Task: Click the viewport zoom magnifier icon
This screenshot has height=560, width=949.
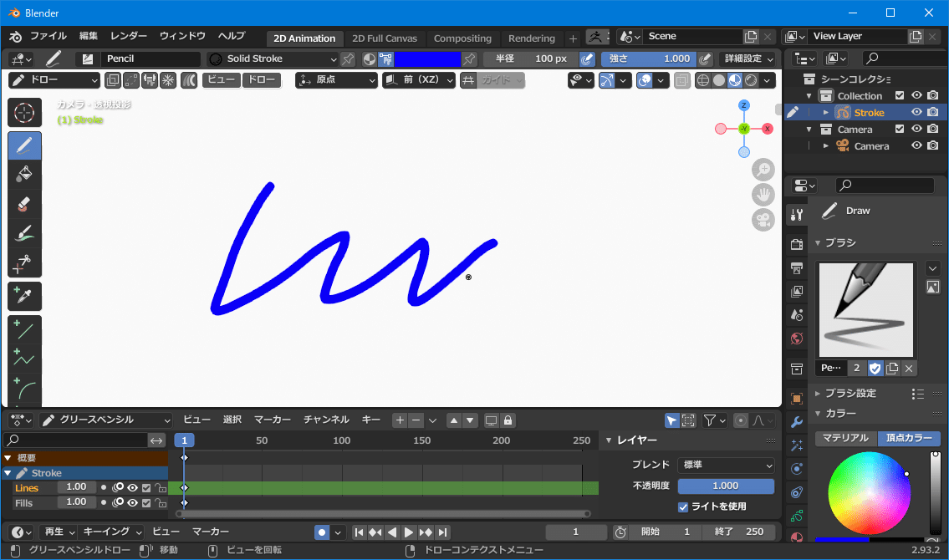Action: click(763, 170)
